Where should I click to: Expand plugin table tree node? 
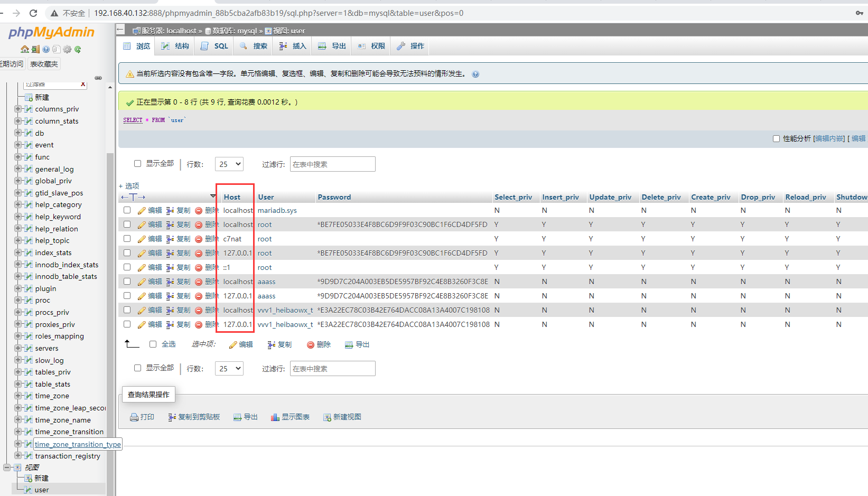[x=18, y=288]
